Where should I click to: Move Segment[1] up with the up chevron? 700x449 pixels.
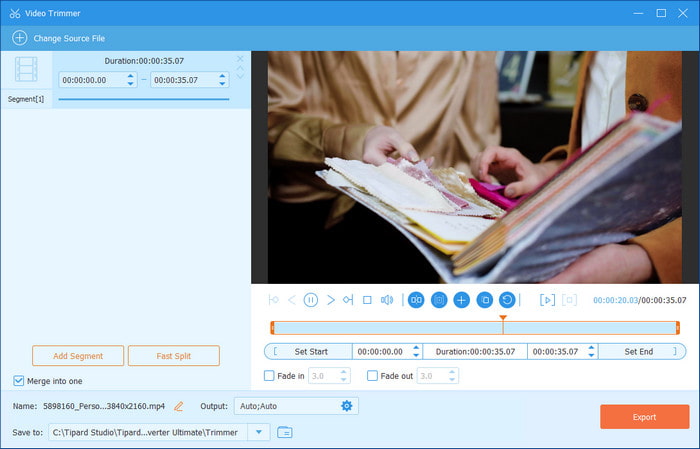pos(240,68)
